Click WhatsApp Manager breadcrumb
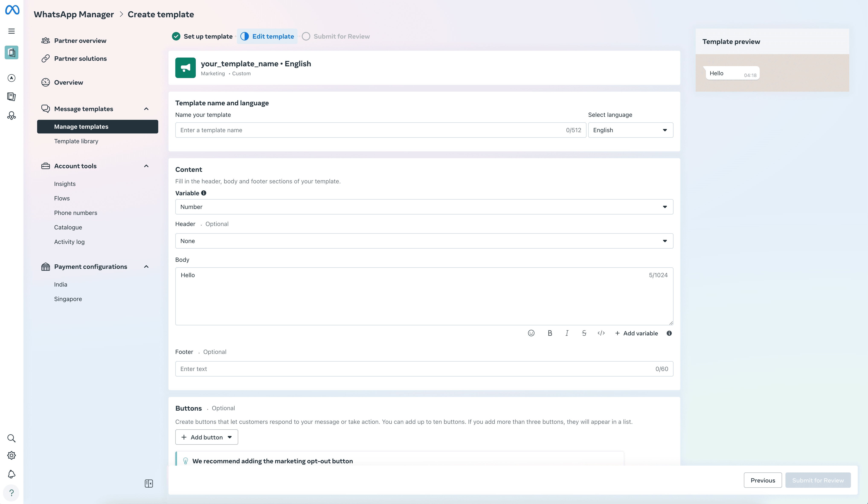 (74, 14)
